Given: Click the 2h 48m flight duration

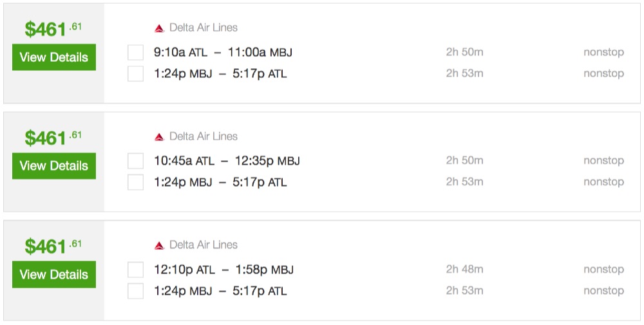Looking at the screenshot, I should [x=464, y=270].
